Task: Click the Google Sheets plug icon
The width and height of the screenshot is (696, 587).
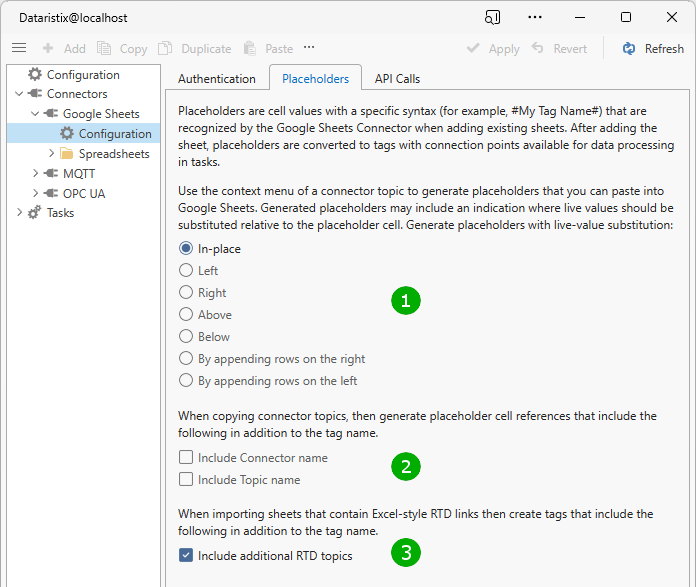Action: tap(51, 113)
